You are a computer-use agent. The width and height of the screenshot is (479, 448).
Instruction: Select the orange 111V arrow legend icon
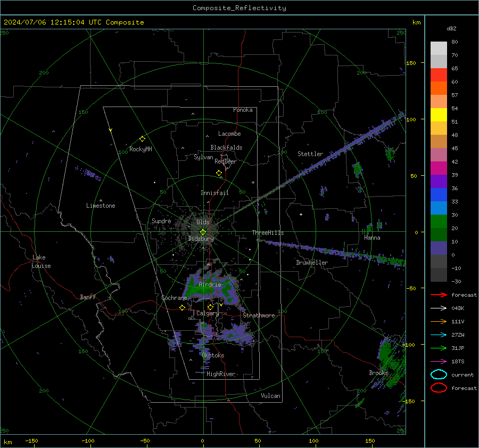439,321
